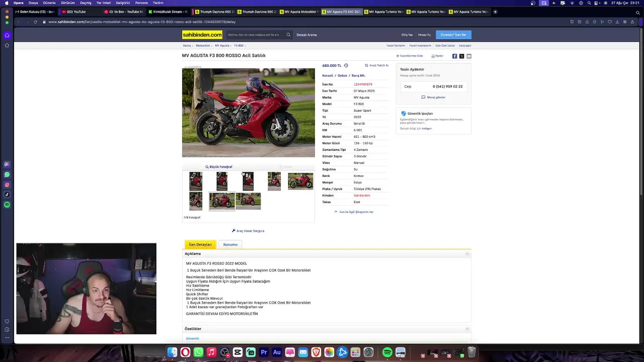Share listing on Facebook icon
Image resolution: width=644 pixels, height=362 pixels.
click(x=454, y=56)
